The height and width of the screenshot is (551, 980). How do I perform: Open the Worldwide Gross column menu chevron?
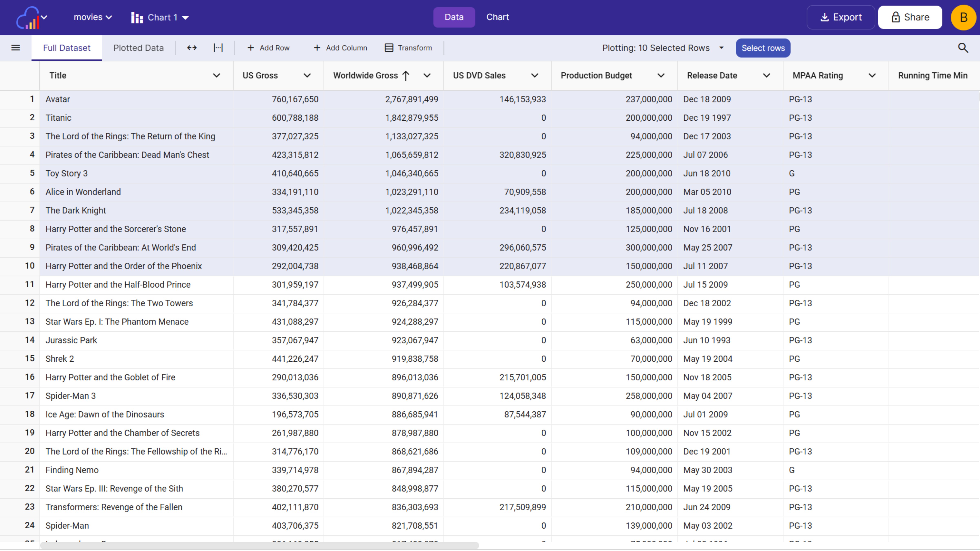click(x=427, y=76)
